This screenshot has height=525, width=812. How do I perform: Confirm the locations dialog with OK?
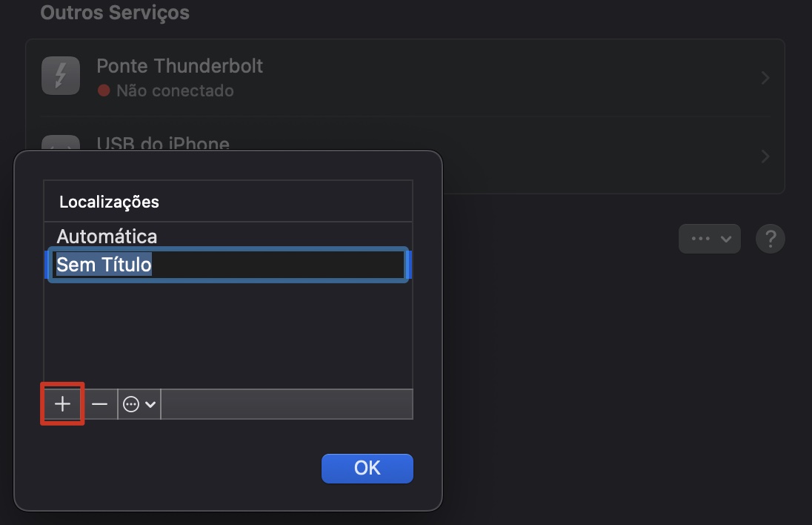coord(367,468)
